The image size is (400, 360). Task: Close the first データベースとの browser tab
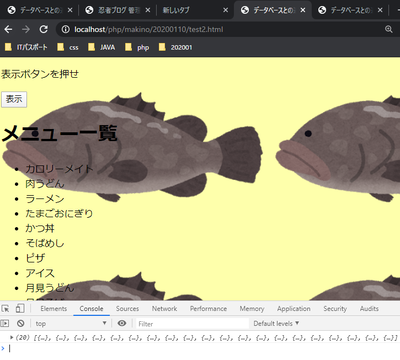pos(70,10)
